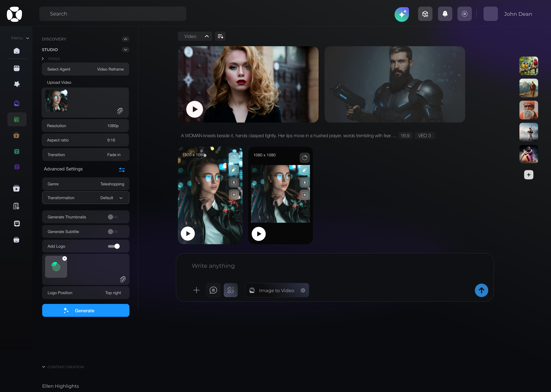Enable the Generate Thumbnails toggle

click(113, 217)
